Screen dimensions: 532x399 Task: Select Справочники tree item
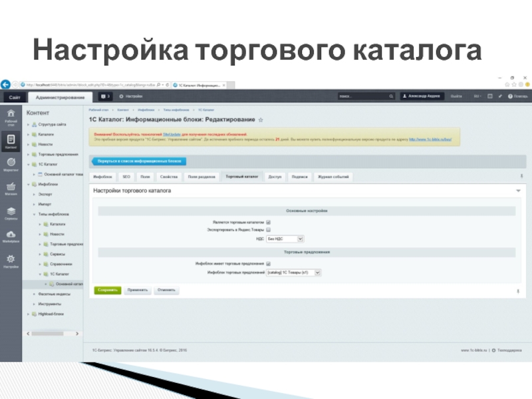pos(61,264)
